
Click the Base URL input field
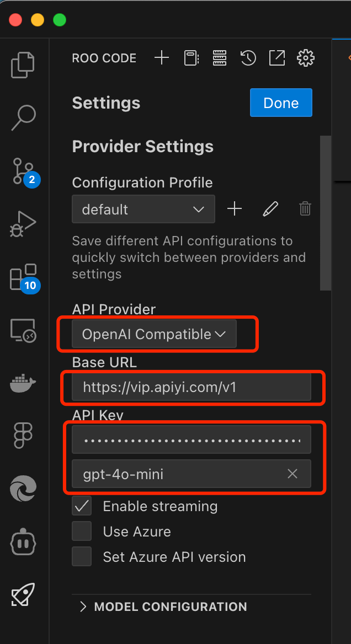[192, 387]
